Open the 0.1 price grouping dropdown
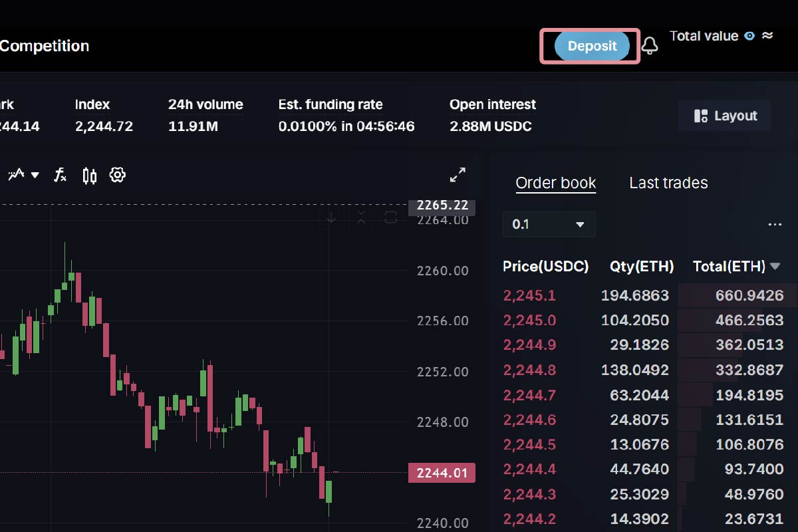 pyautogui.click(x=549, y=225)
